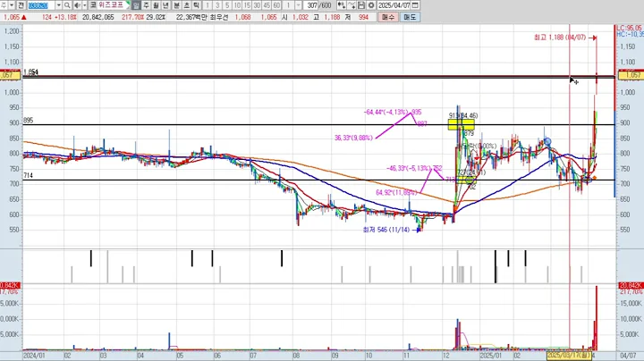Open the calendar date picker icon
Image resolution: width=644 pixels, height=361 pixels.
click(415, 5)
